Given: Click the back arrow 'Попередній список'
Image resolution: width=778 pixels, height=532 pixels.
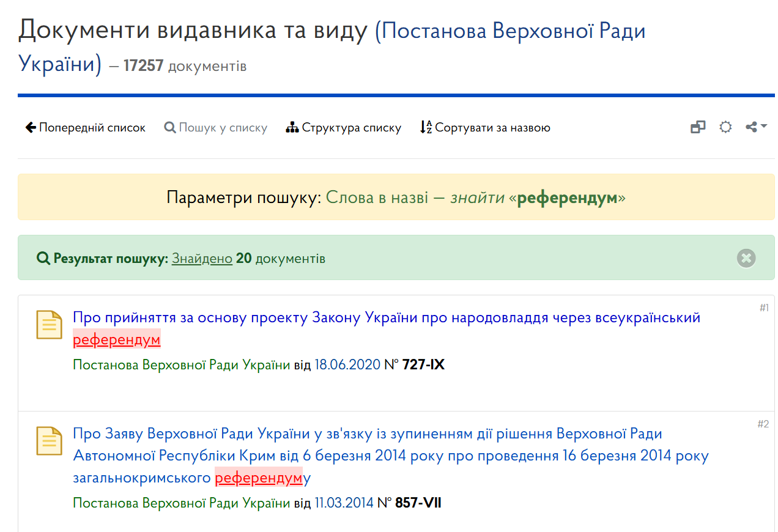Looking at the screenshot, I should pos(86,128).
